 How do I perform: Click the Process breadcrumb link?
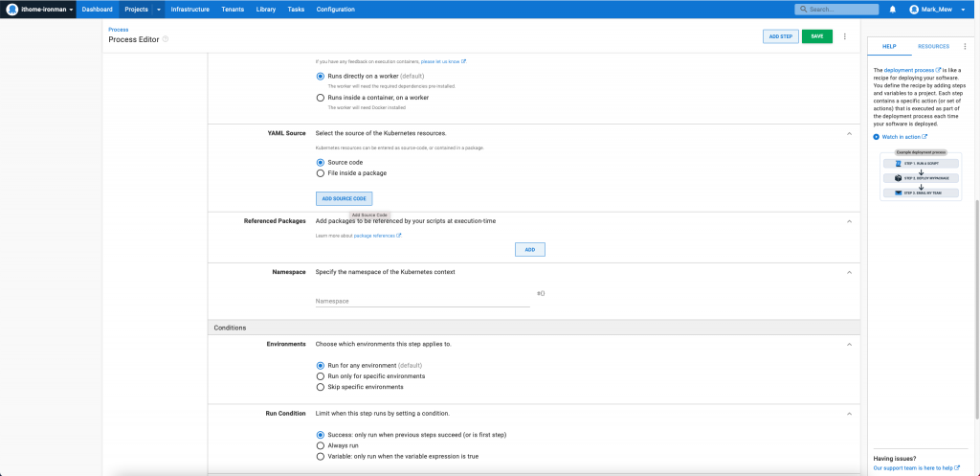(118, 30)
